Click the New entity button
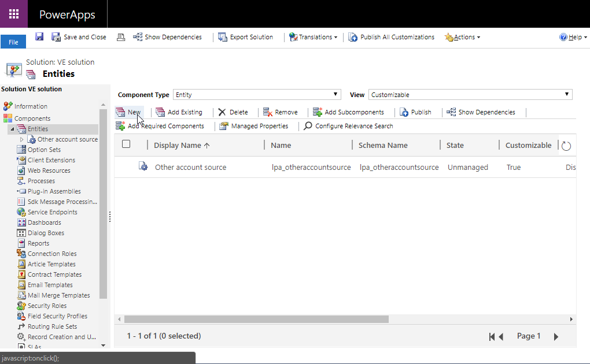 [128, 112]
